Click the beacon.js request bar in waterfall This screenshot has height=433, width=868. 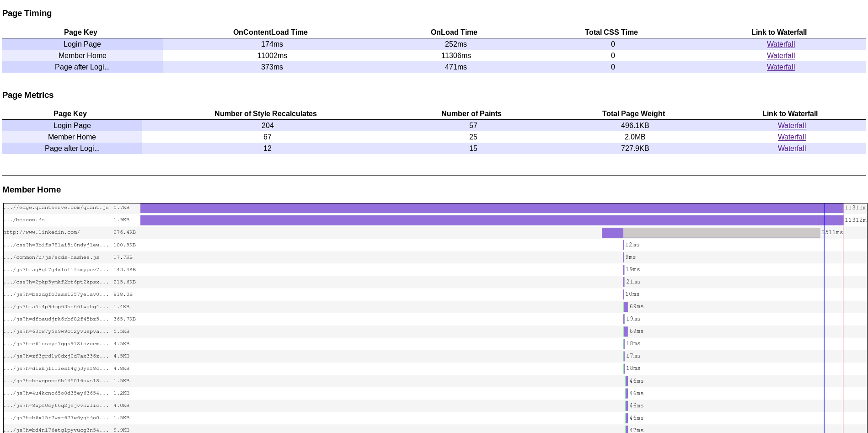tap(492, 220)
